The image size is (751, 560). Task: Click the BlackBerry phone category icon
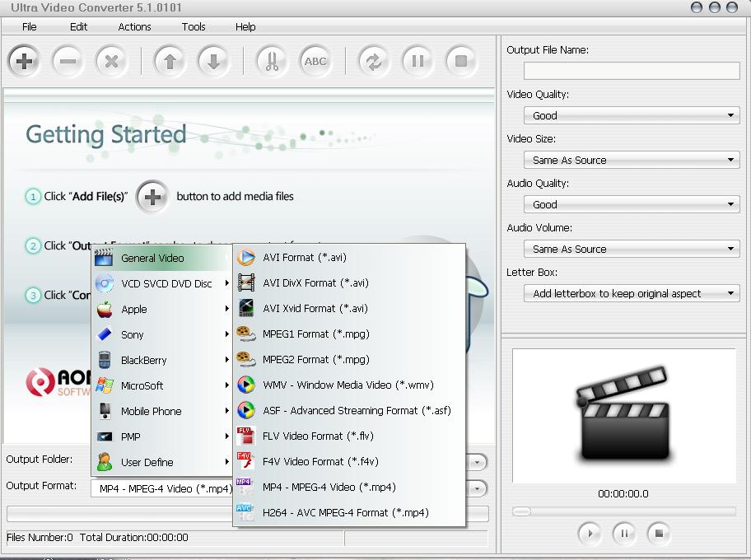(x=104, y=360)
